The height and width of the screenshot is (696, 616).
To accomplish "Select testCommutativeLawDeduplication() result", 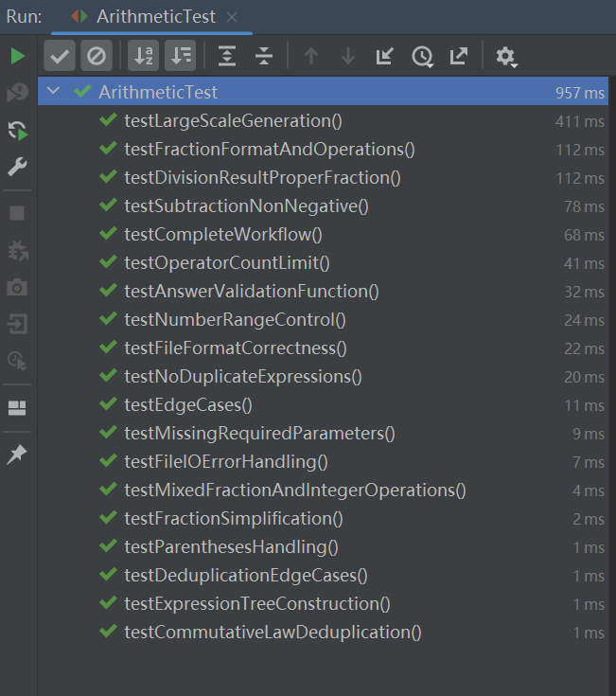I will point(323,633).
